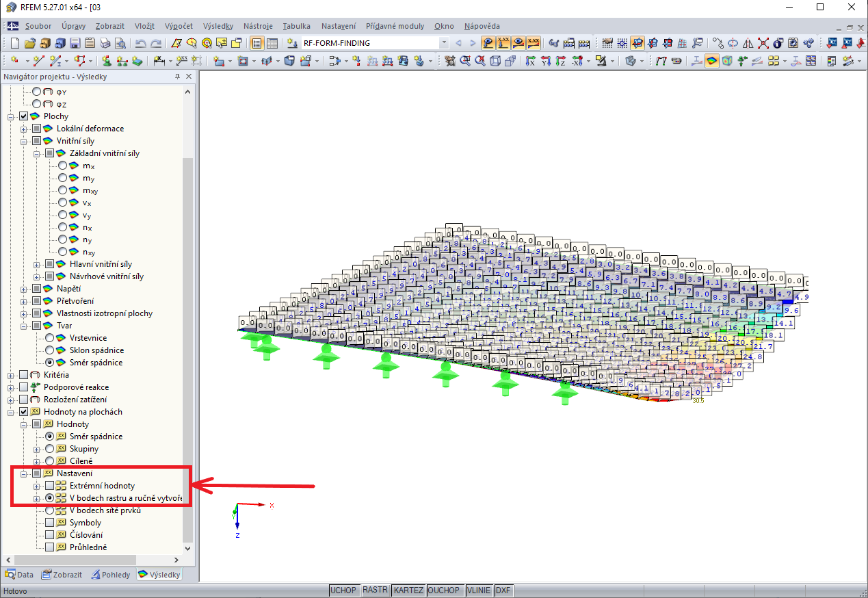The image size is (868, 598).
Task: Expand the Návrhové vnitřní síly node
Action: (37, 276)
